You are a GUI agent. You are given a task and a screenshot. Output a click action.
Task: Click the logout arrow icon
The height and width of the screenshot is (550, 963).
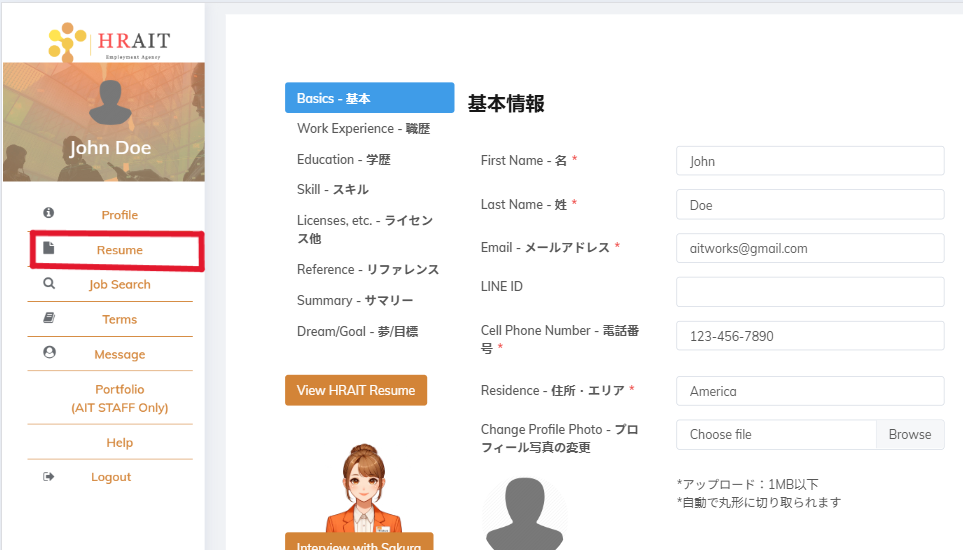coord(49,476)
